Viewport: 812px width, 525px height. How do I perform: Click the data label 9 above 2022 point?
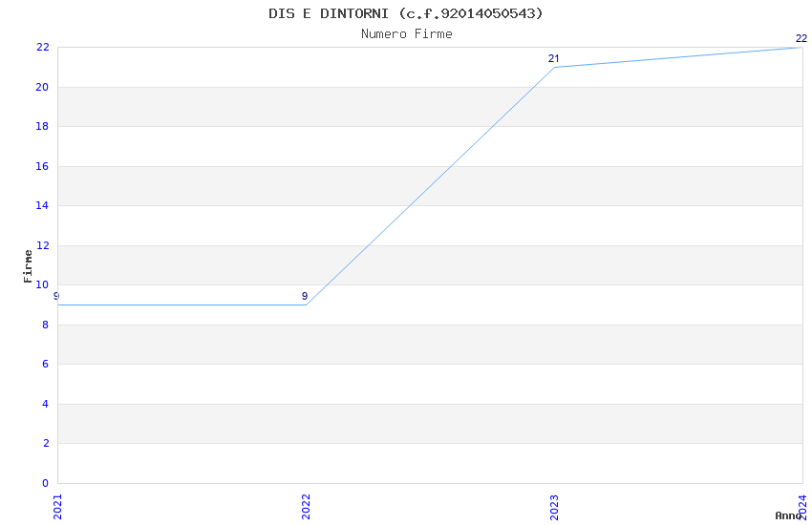point(305,297)
